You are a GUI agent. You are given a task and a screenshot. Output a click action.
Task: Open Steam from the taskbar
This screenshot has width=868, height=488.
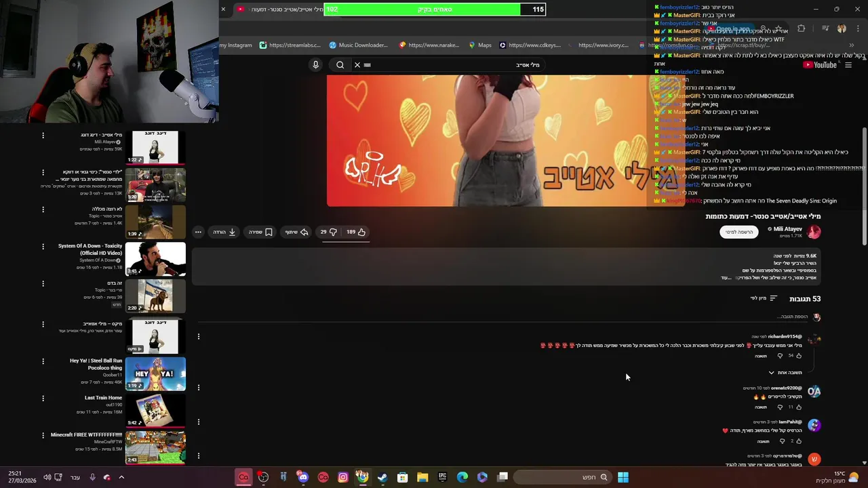pyautogui.click(x=382, y=477)
